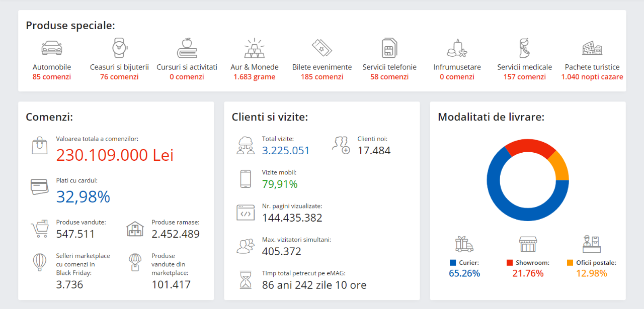The width and height of the screenshot is (644, 309).
Task: Select the Showroom storefront icon
Action: [x=528, y=244]
